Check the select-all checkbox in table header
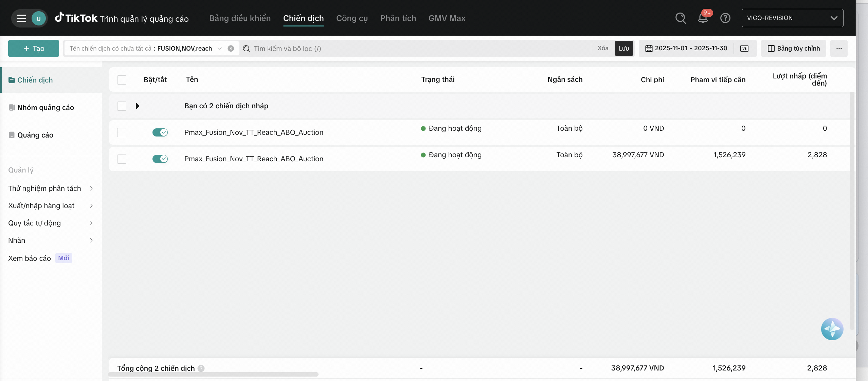The height and width of the screenshot is (381, 868). click(x=122, y=80)
